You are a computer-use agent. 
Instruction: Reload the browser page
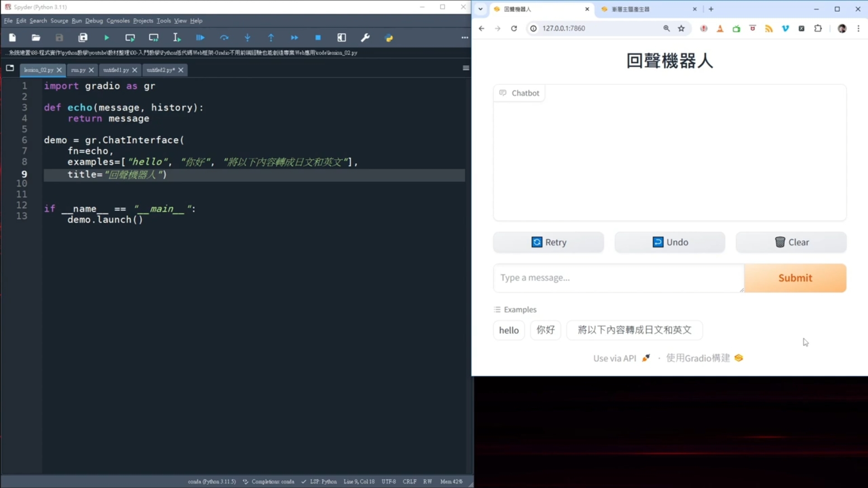pyautogui.click(x=514, y=28)
